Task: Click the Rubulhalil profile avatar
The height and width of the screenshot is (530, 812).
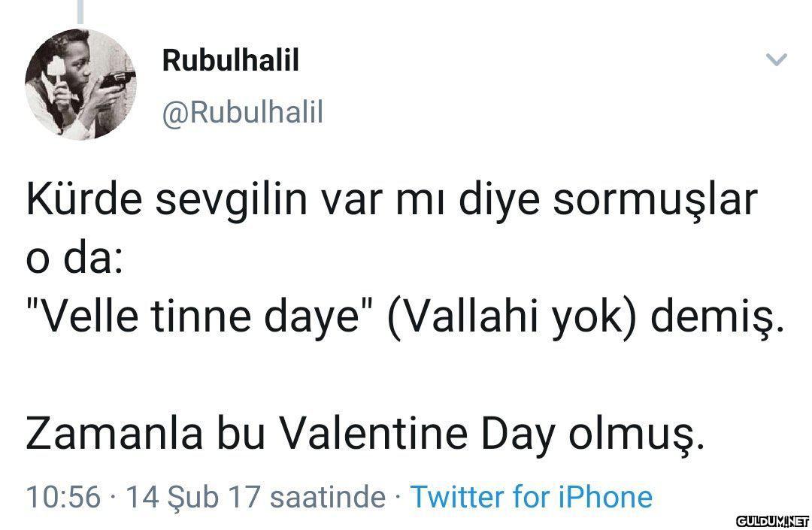Action: [x=80, y=84]
